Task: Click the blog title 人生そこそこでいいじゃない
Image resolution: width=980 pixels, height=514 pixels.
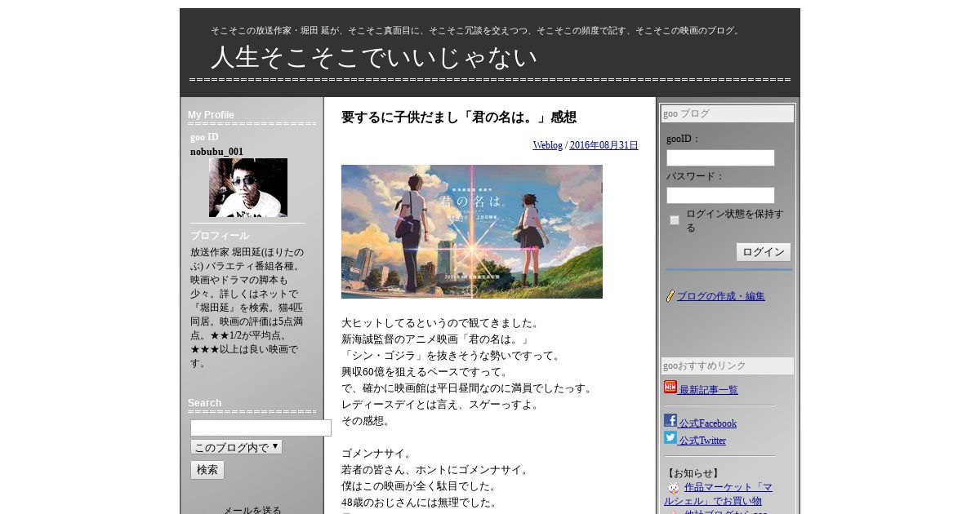Action: (374, 57)
